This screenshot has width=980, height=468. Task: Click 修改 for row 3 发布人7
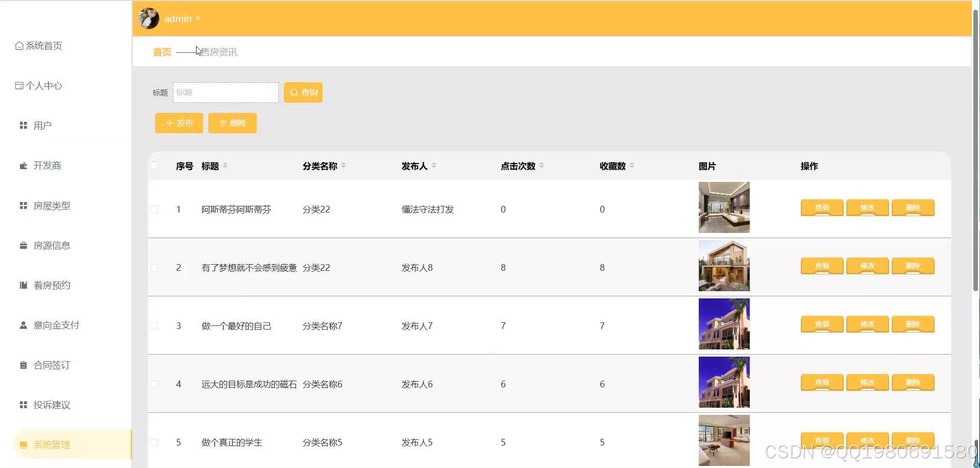point(867,324)
